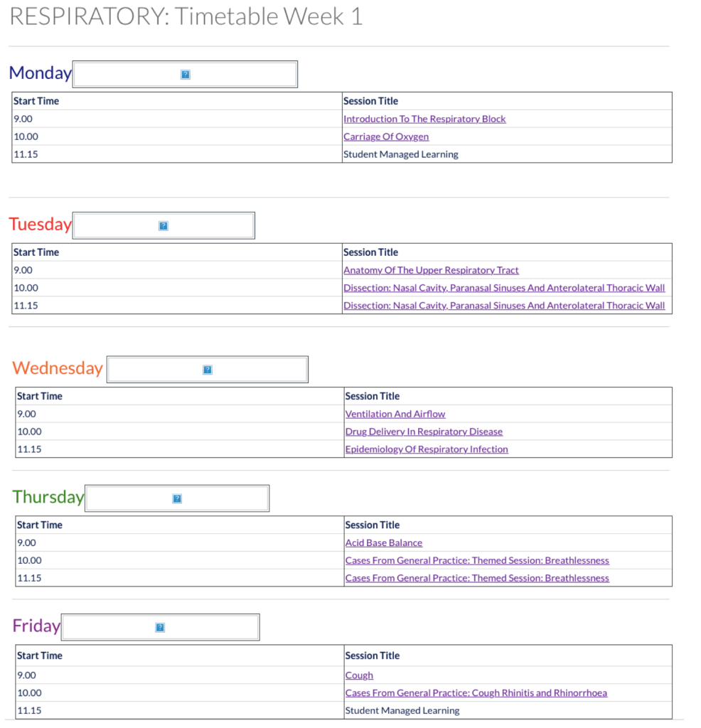Click the placeholder icon beside Tuesday
The width and height of the screenshot is (701, 728).
point(164,226)
